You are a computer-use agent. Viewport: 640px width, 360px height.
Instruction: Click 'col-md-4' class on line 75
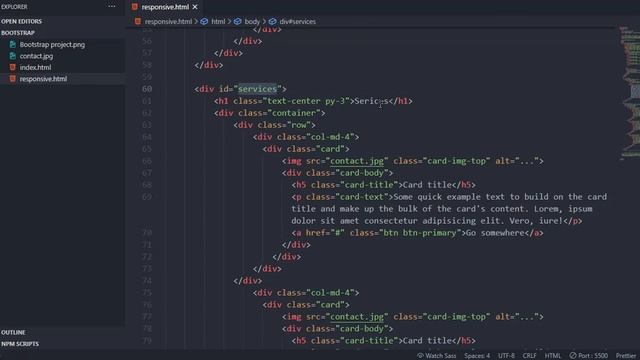[331, 293]
